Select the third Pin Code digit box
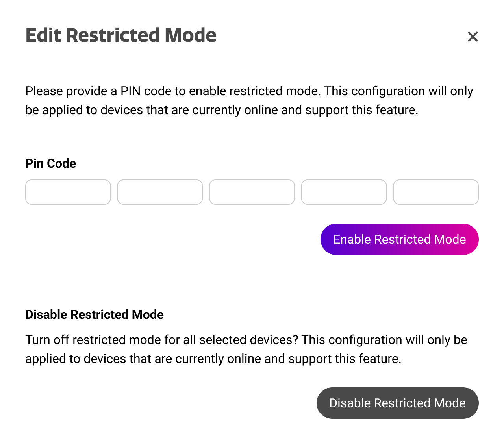This screenshot has height=444, width=504. [x=252, y=192]
